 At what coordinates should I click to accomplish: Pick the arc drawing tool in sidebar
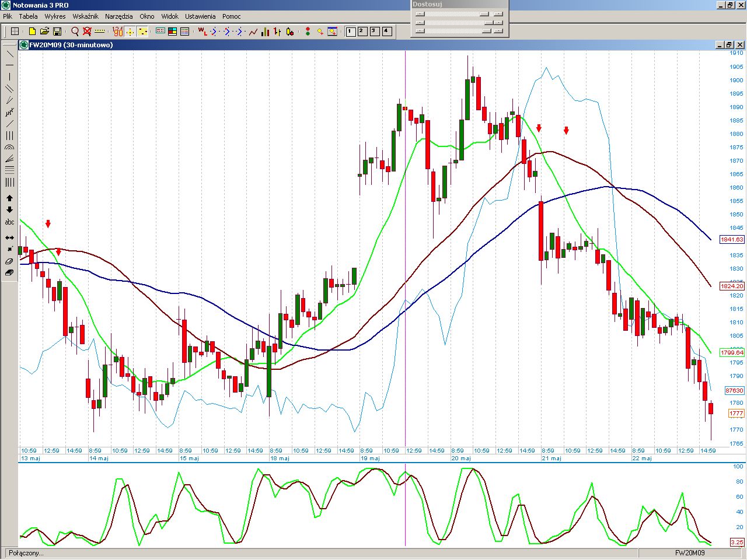9,148
